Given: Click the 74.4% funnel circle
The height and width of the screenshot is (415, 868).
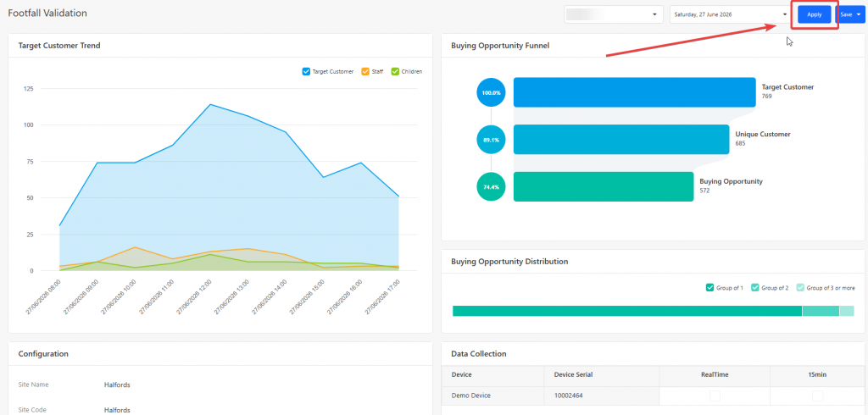Looking at the screenshot, I should (491, 187).
